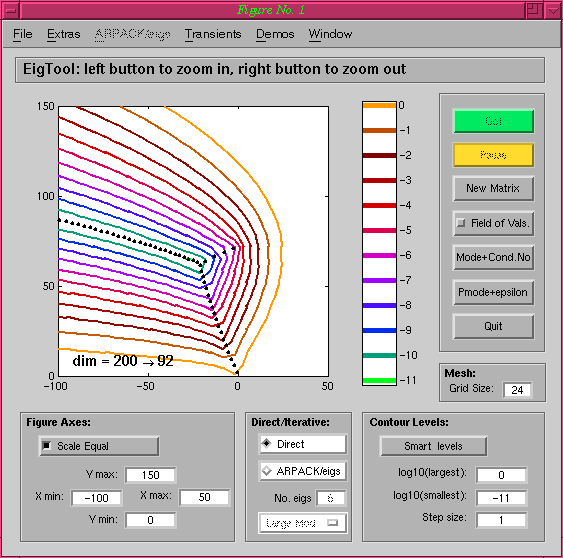Click the window menu button in title bar
The width and height of the screenshot is (563, 558).
pos(11,10)
